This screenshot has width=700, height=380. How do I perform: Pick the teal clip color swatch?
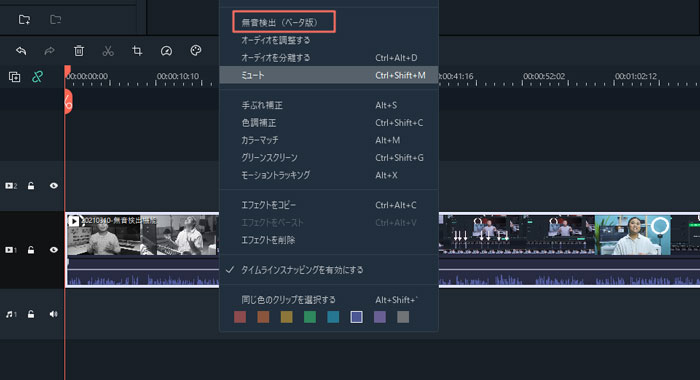(333, 317)
